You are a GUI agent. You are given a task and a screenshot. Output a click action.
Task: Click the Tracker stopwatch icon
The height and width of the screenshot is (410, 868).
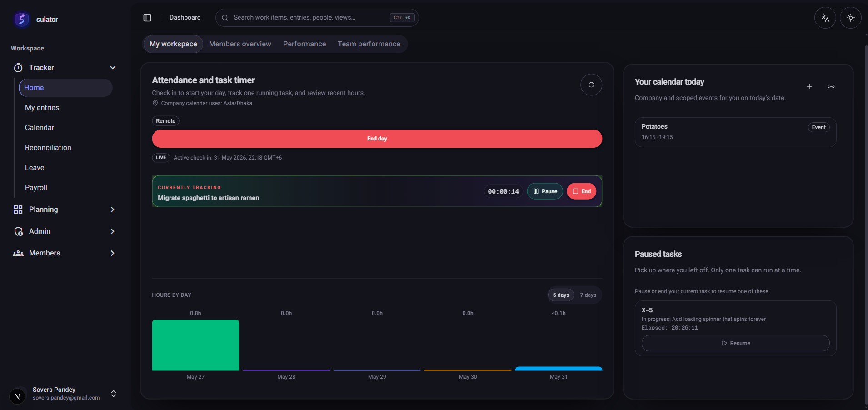(x=18, y=68)
